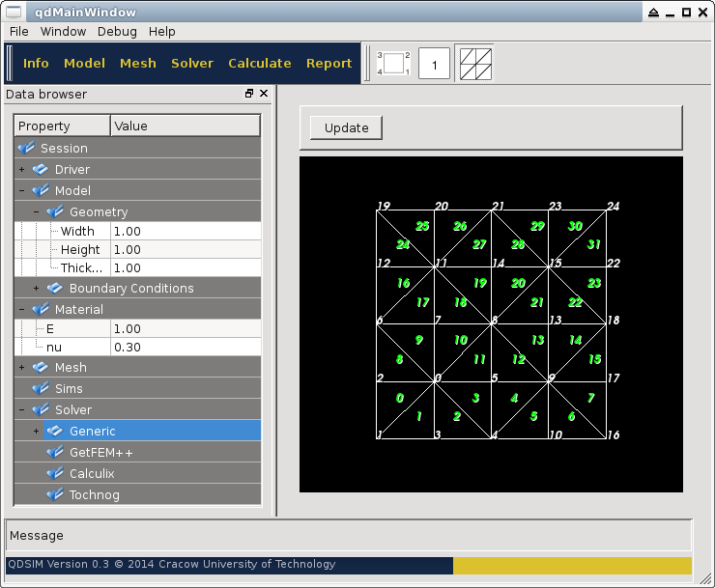
Task: Collapse the Geometry tree node
Action: [x=36, y=212]
